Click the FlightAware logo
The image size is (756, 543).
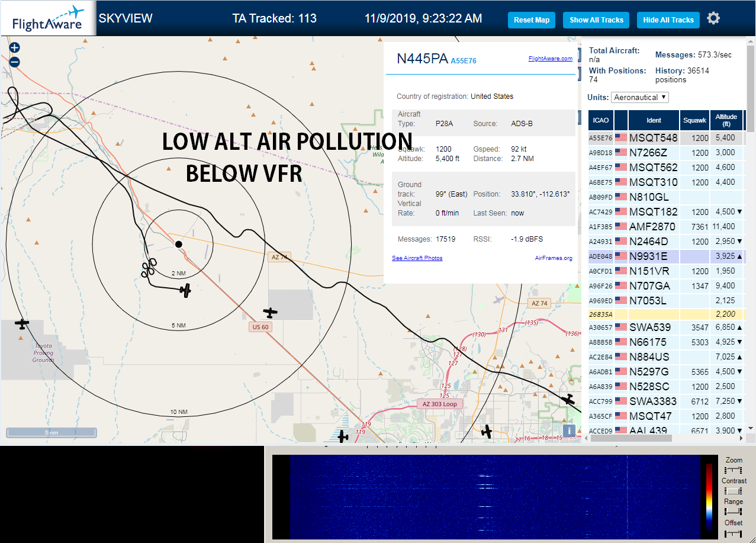(48, 19)
